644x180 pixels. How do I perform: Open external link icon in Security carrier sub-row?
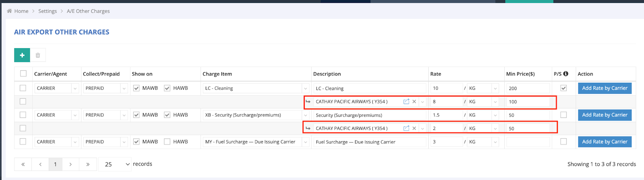point(406,128)
